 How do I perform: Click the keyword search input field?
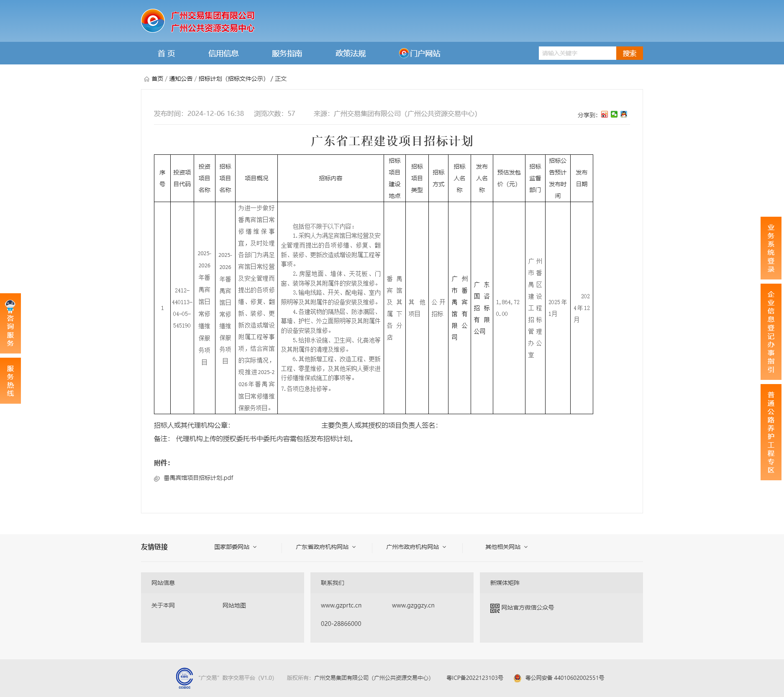[x=577, y=53]
